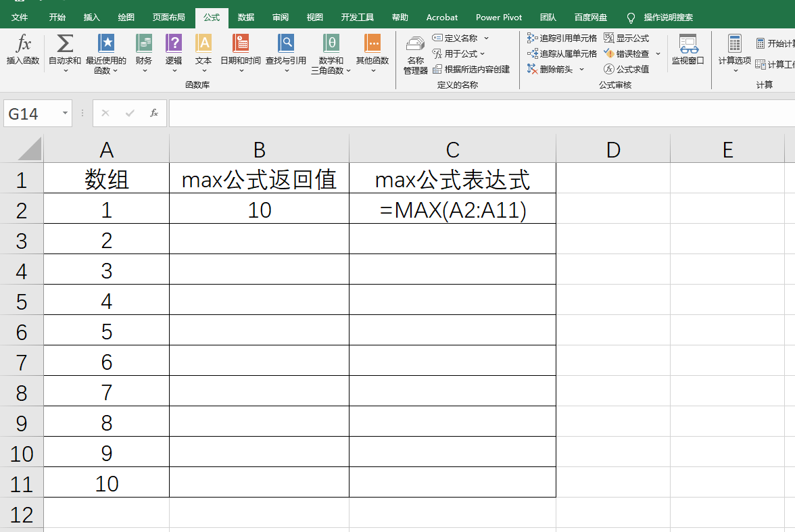The width and height of the screenshot is (795, 532).
Task: Expand the Logical functions dropdown arrow
Action: tap(174, 71)
